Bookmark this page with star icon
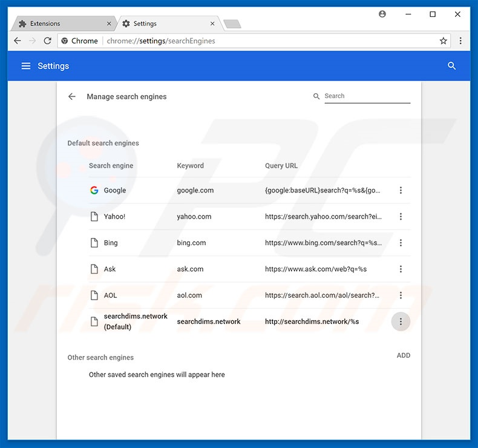The height and width of the screenshot is (448, 478). tap(444, 41)
